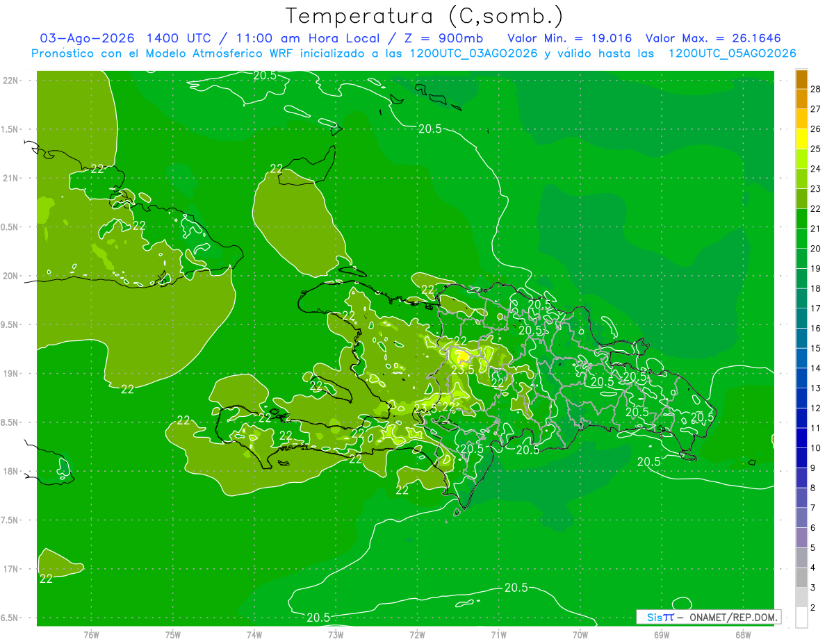Image resolution: width=834 pixels, height=644 pixels.
Task: Click the legend value label '25'
Action: tap(815, 149)
